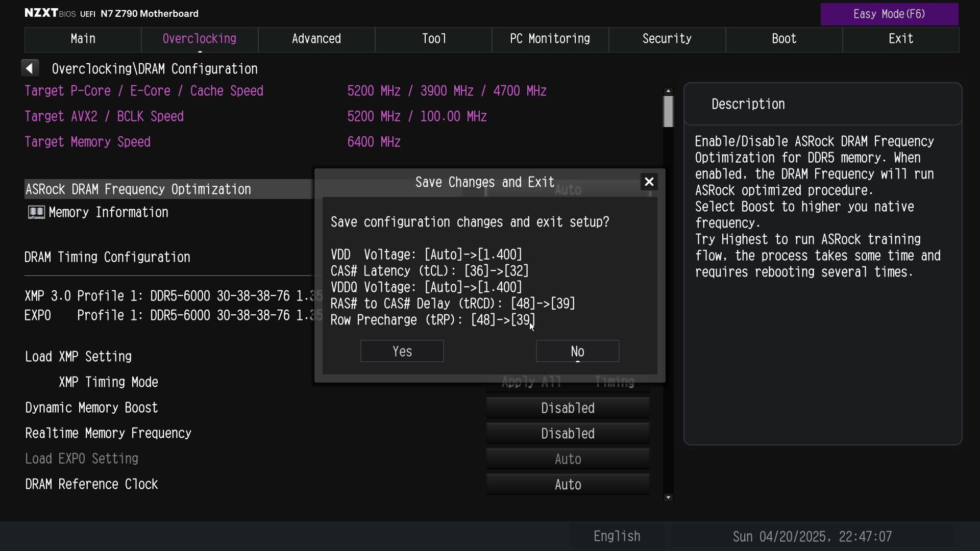The image size is (980, 551).
Task: Close the Save Changes and Exit dialog
Action: (649, 182)
